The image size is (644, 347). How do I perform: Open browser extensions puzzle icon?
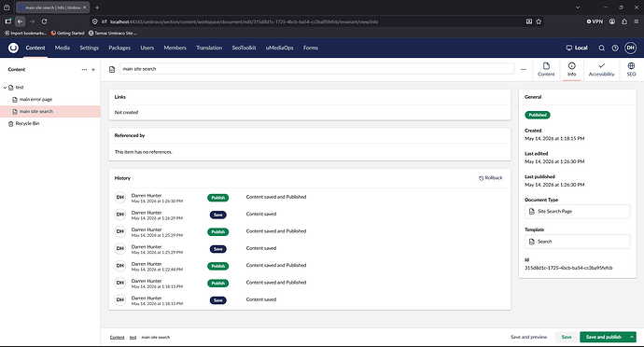[x=624, y=21]
